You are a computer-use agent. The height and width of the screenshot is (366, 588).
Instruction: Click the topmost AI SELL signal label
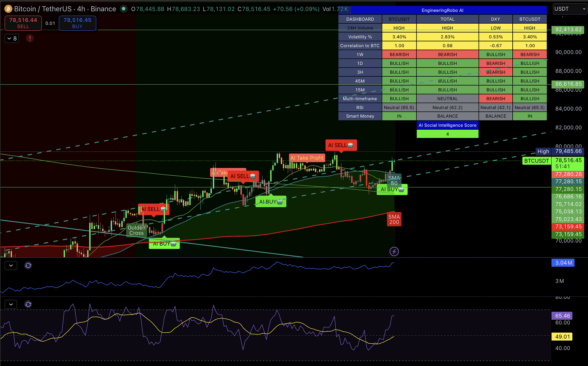pyautogui.click(x=341, y=145)
